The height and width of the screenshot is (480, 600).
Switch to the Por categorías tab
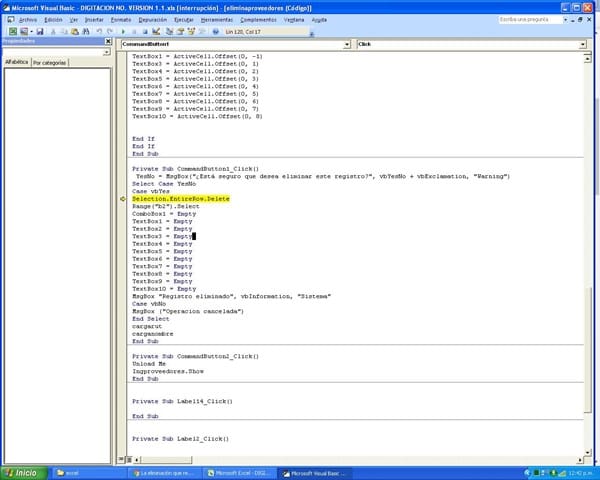tap(49, 62)
